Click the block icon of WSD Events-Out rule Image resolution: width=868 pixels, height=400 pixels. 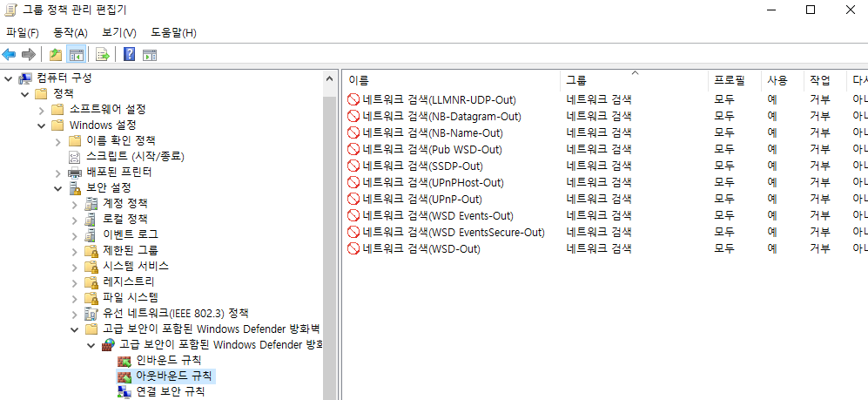click(353, 215)
